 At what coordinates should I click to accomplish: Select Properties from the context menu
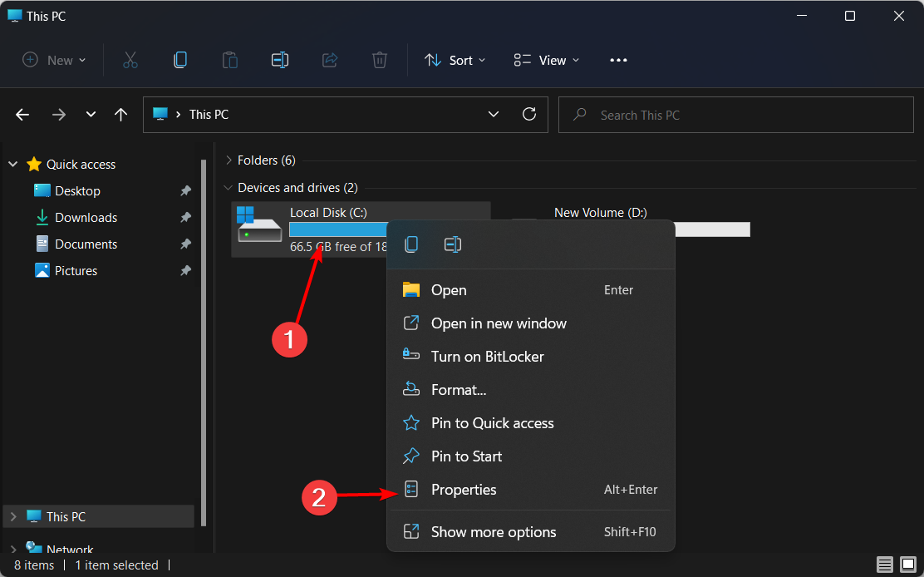(x=464, y=490)
